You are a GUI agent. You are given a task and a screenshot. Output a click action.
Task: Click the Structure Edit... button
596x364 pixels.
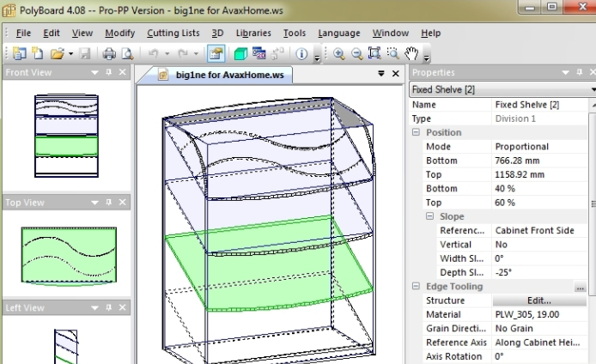[538, 300]
